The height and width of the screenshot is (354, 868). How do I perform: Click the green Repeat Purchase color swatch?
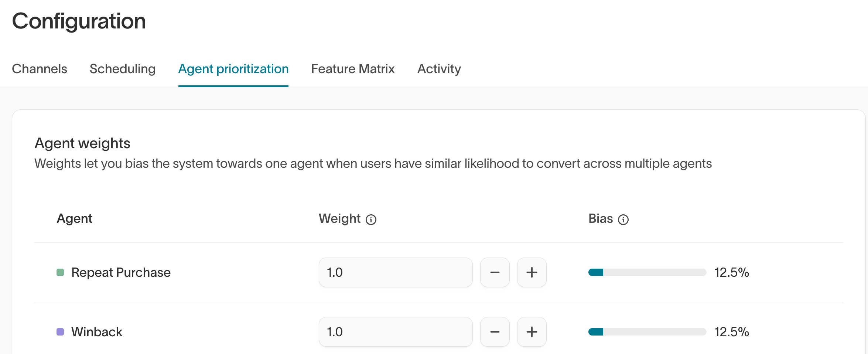(60, 272)
